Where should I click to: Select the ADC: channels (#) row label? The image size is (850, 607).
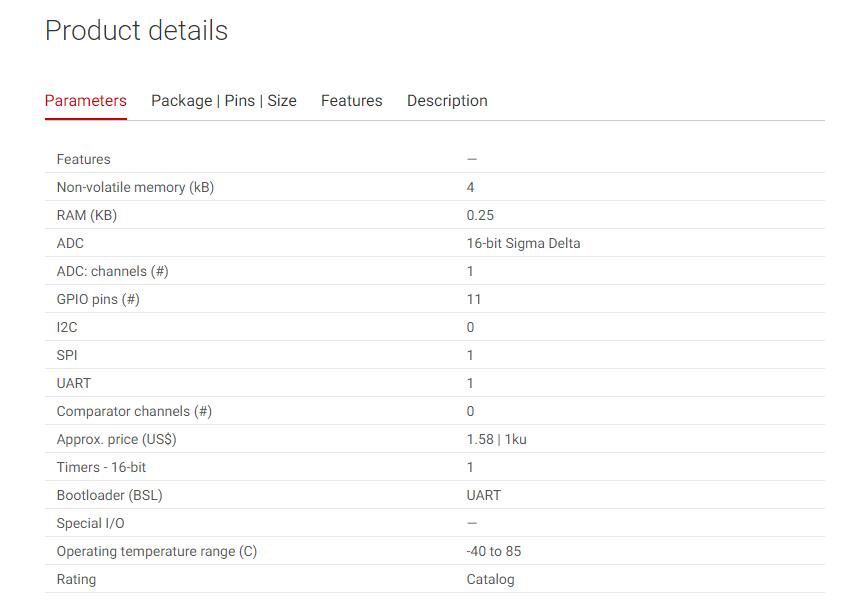pos(113,272)
